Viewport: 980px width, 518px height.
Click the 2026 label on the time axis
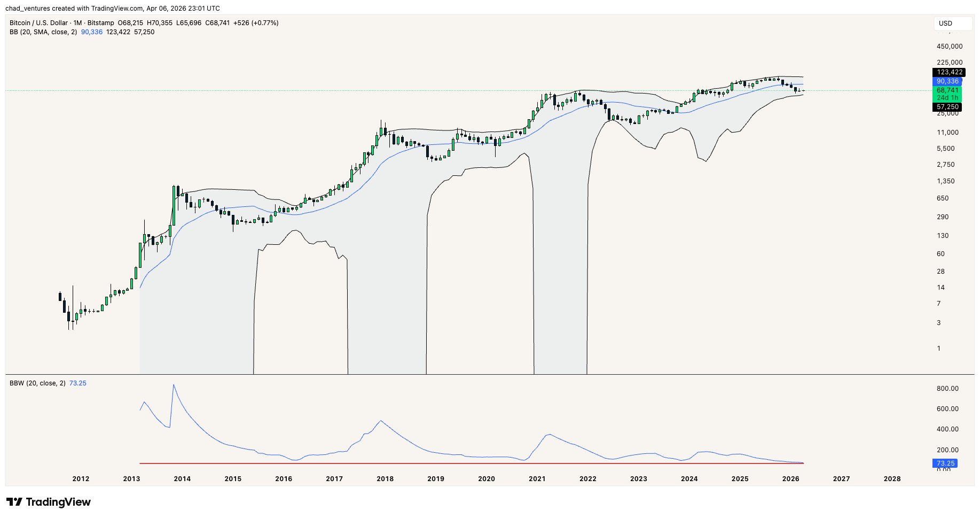[791, 479]
